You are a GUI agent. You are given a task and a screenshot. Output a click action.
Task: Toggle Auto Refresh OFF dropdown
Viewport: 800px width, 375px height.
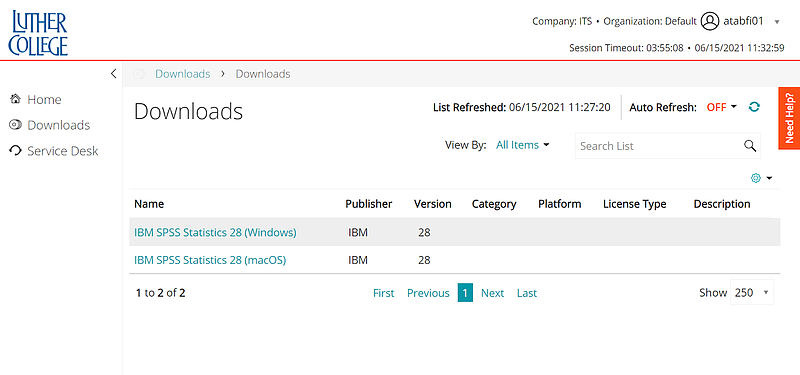tap(721, 107)
